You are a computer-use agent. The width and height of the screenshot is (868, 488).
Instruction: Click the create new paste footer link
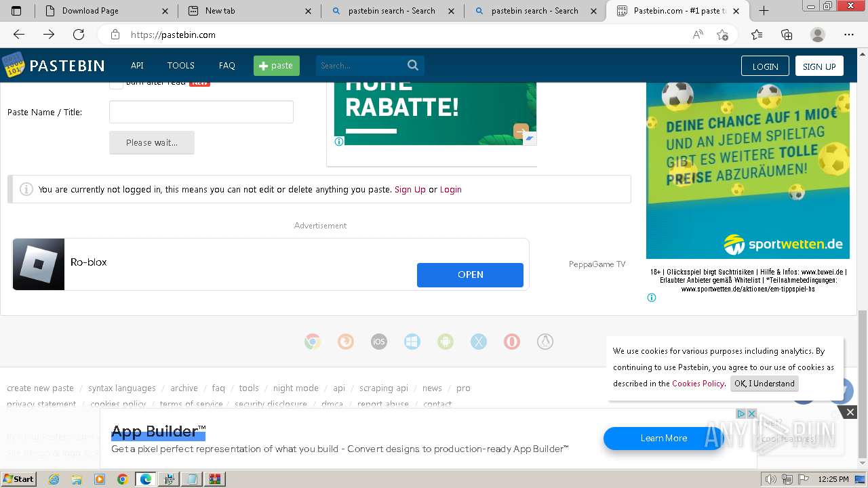pos(40,388)
